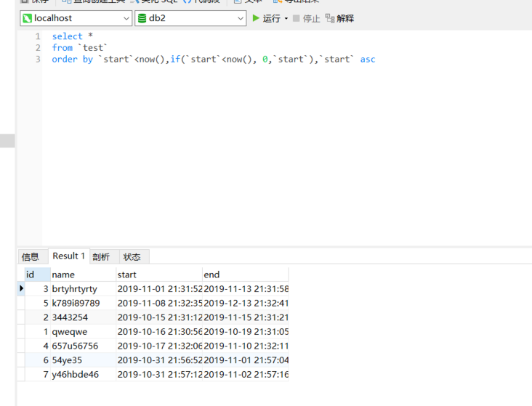Click the name column header
Screen dimensions: 532x406
point(83,275)
